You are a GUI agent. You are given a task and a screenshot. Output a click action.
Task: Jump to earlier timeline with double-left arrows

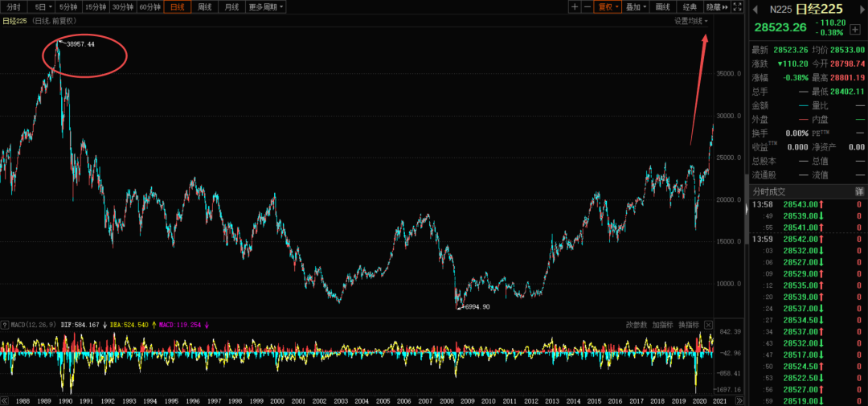point(5,401)
